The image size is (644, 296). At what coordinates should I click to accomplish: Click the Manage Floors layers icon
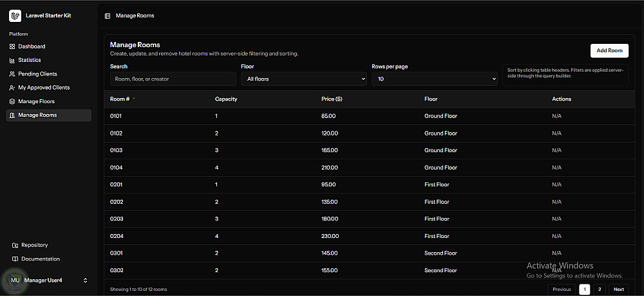click(12, 101)
